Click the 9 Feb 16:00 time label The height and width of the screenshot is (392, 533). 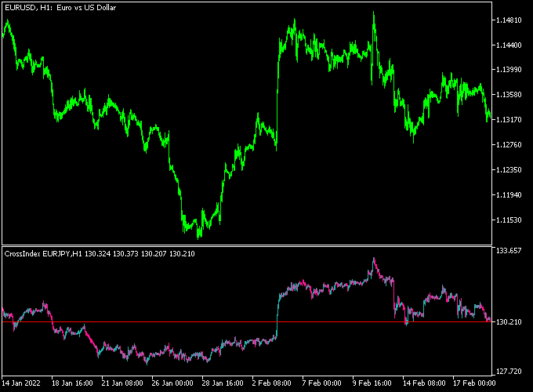pos(372,383)
